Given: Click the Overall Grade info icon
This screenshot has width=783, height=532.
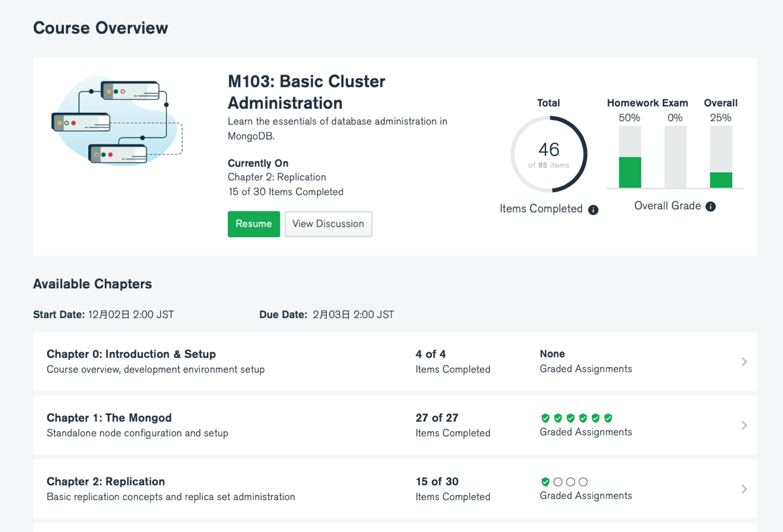Looking at the screenshot, I should click(x=711, y=206).
